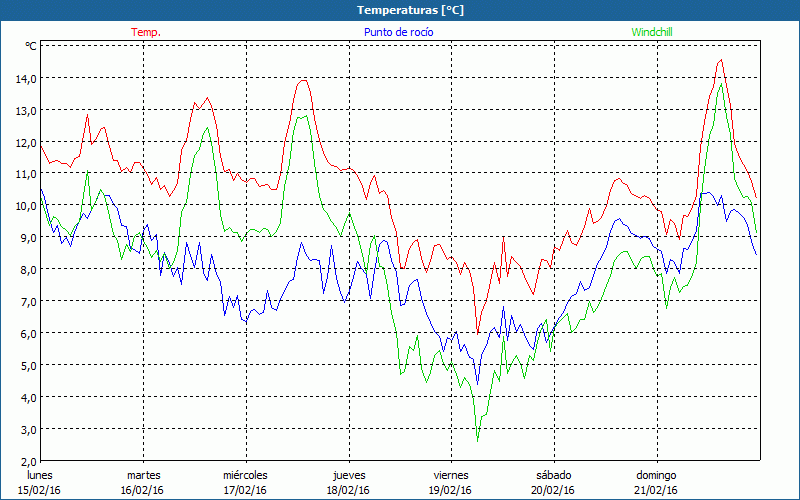Image resolution: width=800 pixels, height=500 pixels.
Task: Click the 21/02/16 date label
Action: [656, 490]
